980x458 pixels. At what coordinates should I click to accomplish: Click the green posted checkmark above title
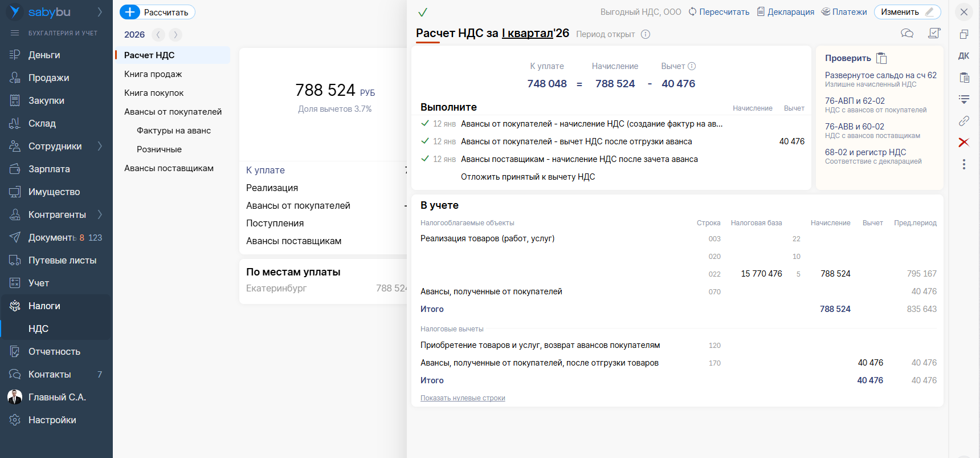423,13
